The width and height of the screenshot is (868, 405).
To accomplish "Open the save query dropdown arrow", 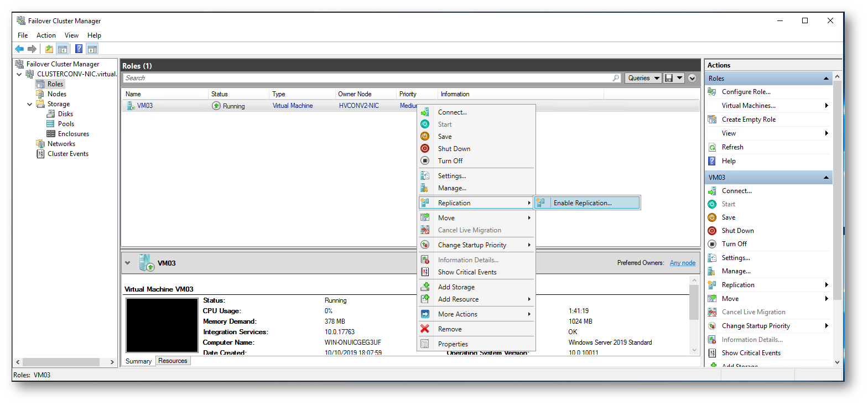I will 680,78.
